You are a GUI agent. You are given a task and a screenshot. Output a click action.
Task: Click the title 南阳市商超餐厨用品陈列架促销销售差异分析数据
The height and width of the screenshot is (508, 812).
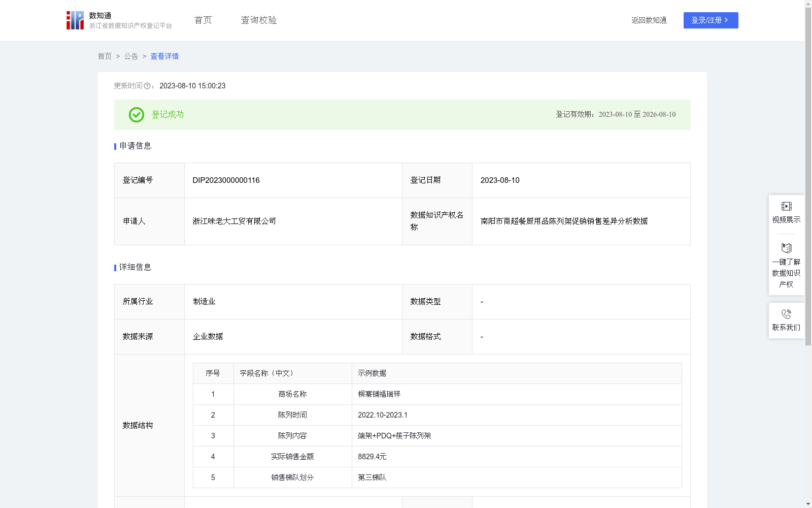(x=564, y=221)
